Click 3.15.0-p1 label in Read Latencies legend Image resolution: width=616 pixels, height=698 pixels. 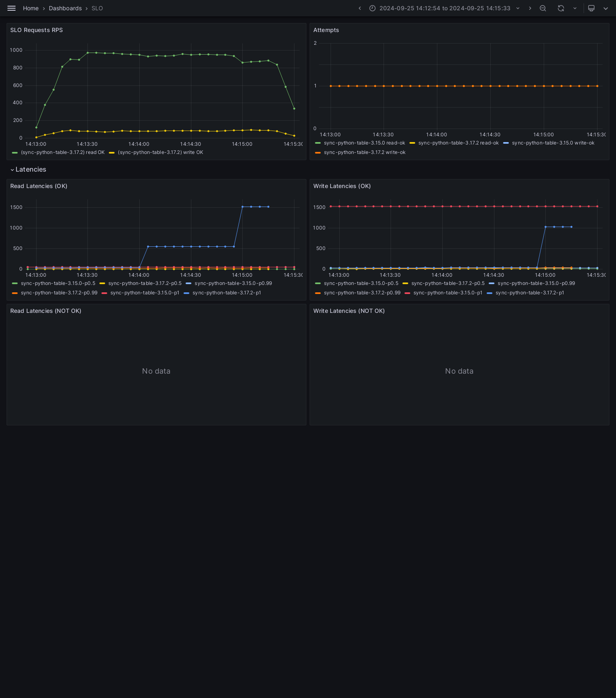[x=145, y=293]
